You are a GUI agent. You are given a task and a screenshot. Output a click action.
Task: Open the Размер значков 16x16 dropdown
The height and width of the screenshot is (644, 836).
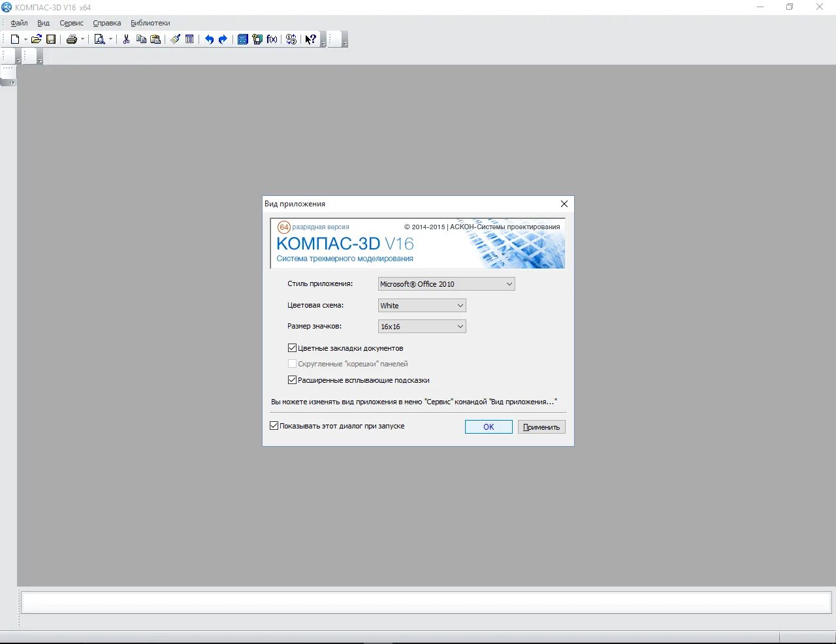click(x=422, y=327)
